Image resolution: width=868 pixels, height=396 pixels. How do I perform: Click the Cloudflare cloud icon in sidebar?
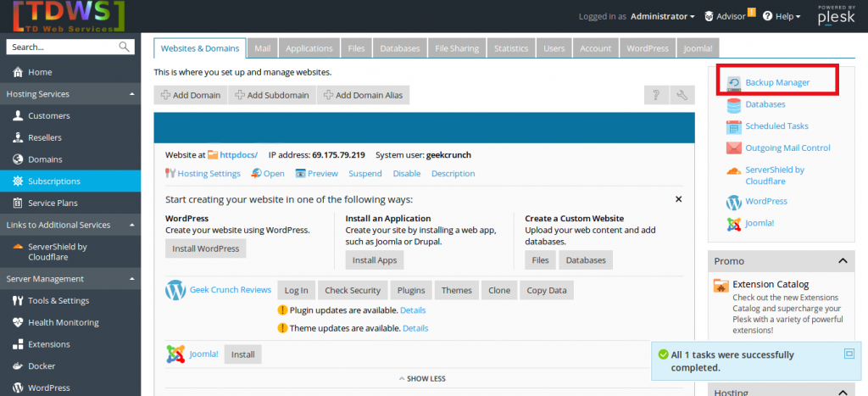pos(18,247)
